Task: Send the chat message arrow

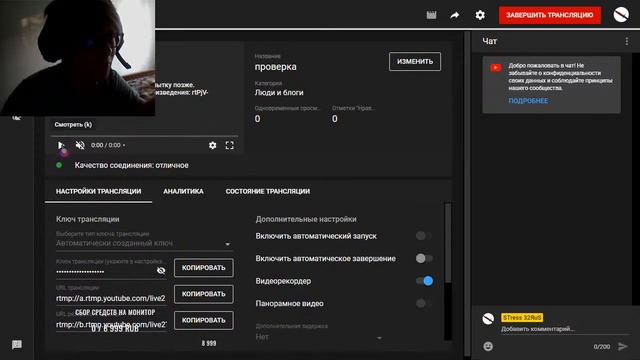Action: (x=623, y=347)
